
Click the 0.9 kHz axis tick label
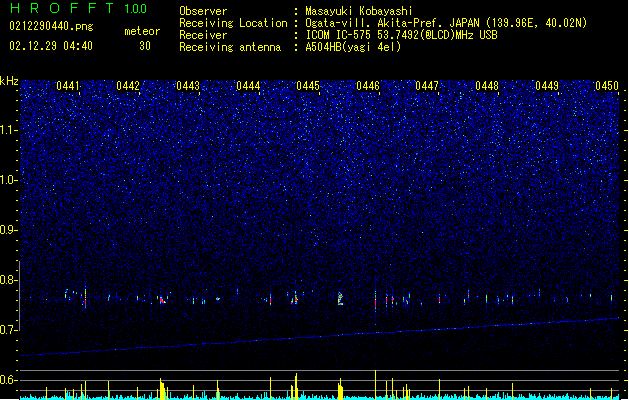(9, 230)
